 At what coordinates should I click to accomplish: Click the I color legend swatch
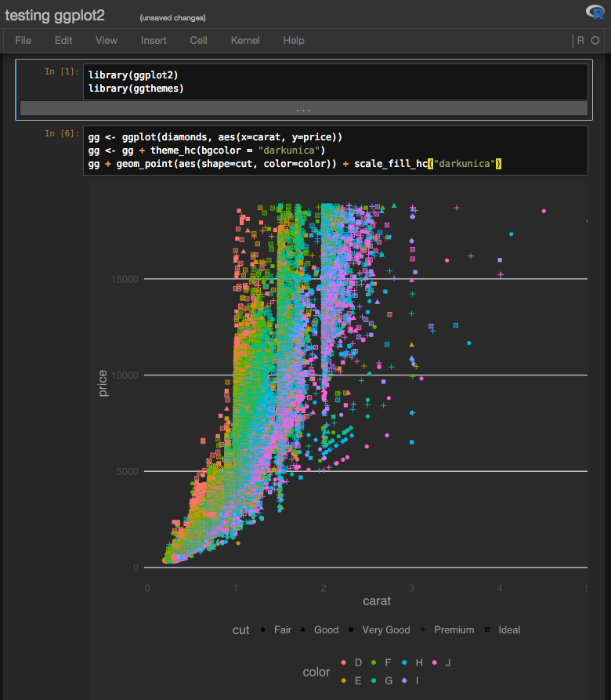pos(404,681)
